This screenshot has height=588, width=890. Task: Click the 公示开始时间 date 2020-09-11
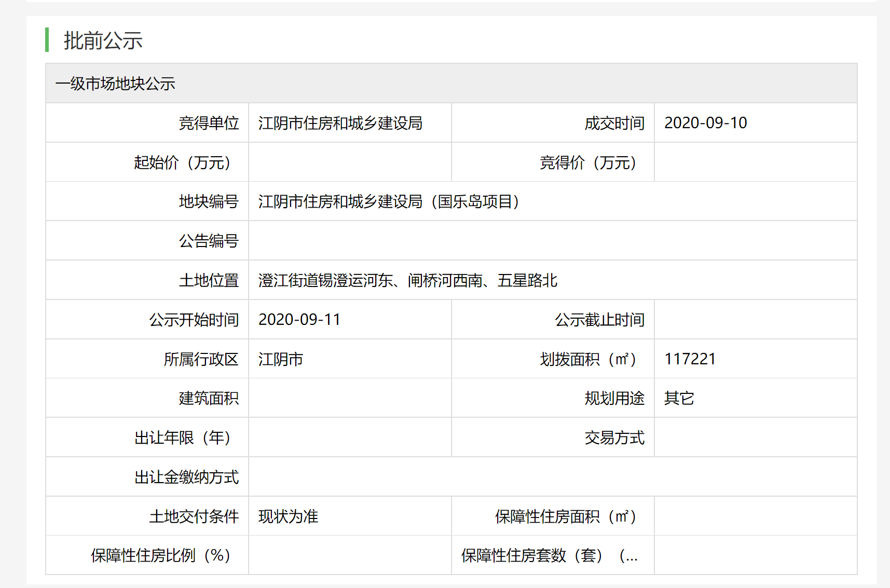click(299, 320)
